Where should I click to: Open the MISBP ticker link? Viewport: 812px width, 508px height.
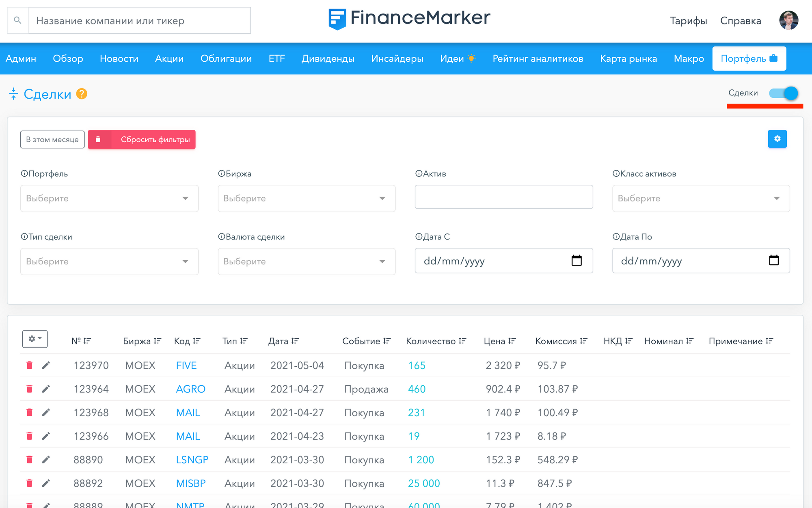click(191, 483)
